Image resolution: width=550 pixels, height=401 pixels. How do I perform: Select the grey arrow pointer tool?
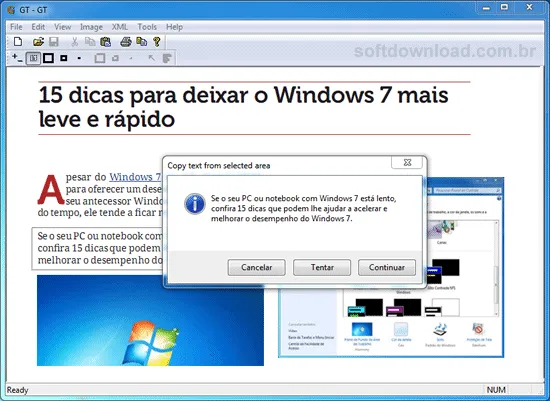coord(152,58)
